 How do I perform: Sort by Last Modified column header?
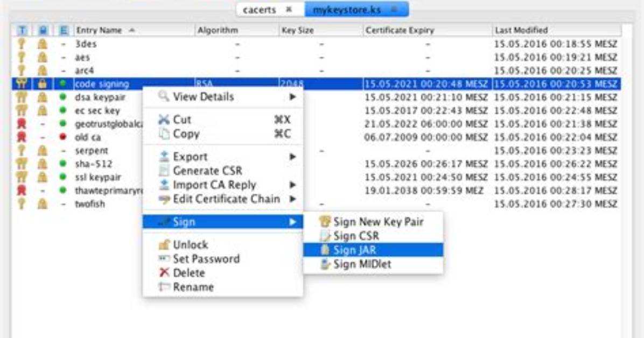[557, 30]
